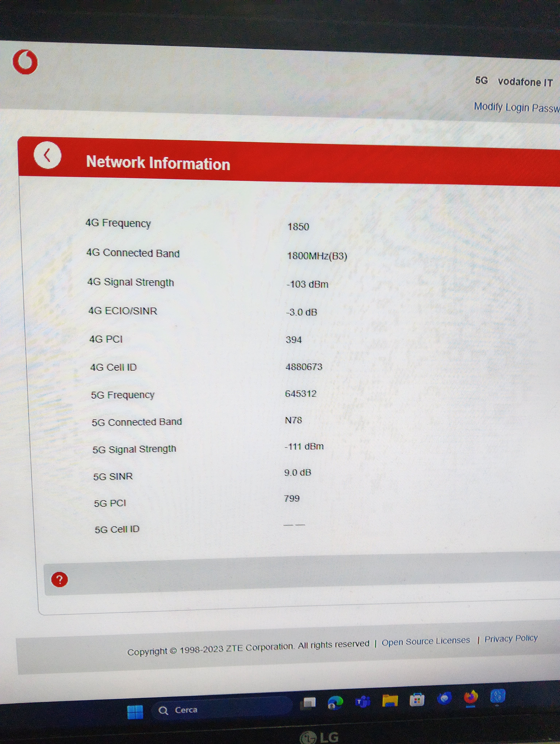Click the 5G Frequency value 645312

point(301,394)
